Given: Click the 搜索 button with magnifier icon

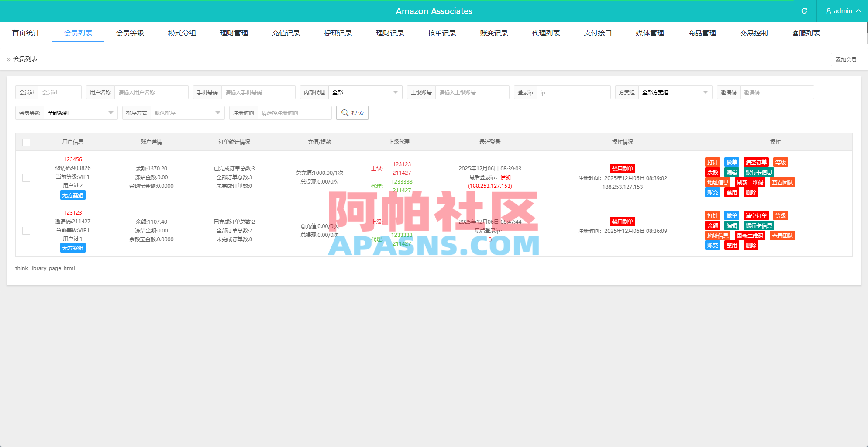Looking at the screenshot, I should point(352,113).
